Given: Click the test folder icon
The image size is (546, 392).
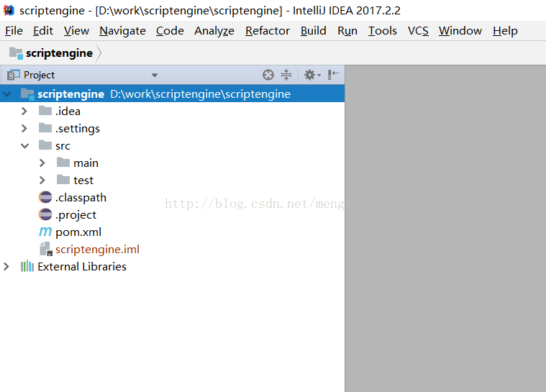Looking at the screenshot, I should click(x=63, y=180).
